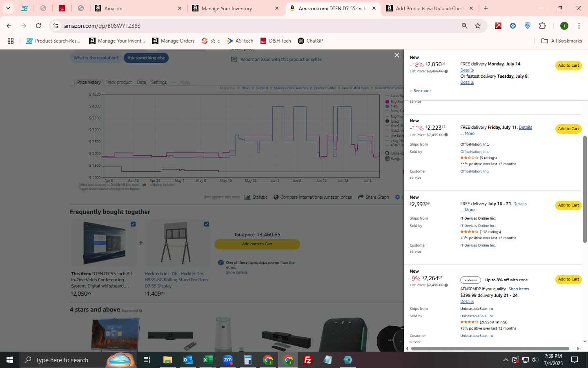Open a new browser tab
The width and height of the screenshot is (588, 368).
[x=486, y=8]
